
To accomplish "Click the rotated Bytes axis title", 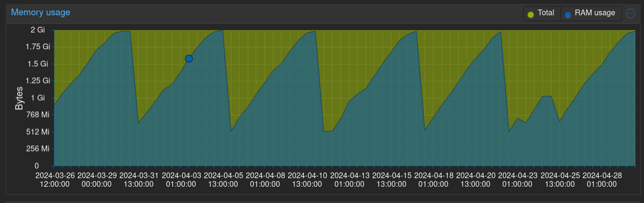I will pyautogui.click(x=19, y=98).
